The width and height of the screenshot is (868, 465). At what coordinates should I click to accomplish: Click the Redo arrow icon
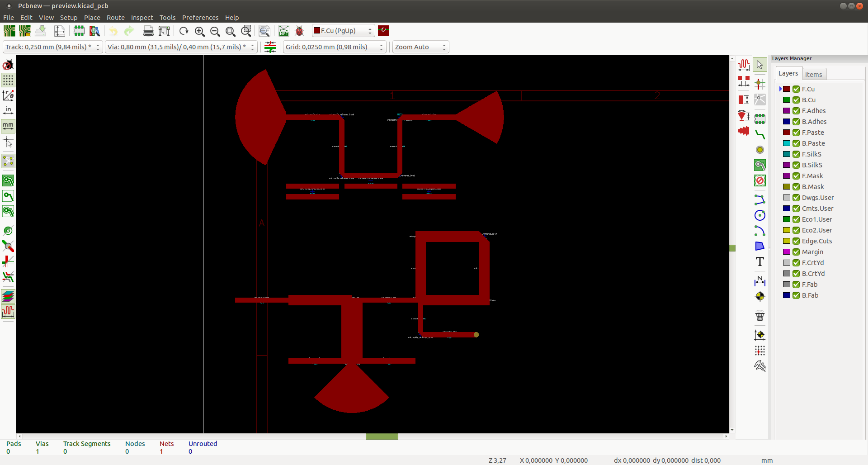[129, 31]
